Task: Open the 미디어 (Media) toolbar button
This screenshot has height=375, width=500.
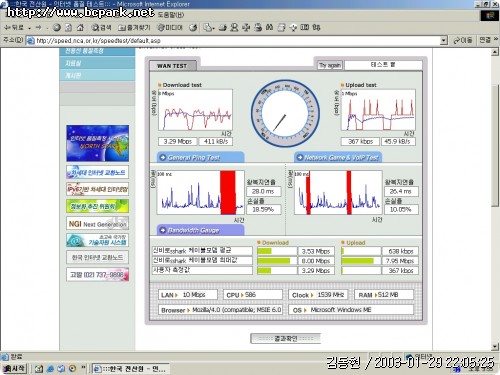Action: [x=170, y=28]
